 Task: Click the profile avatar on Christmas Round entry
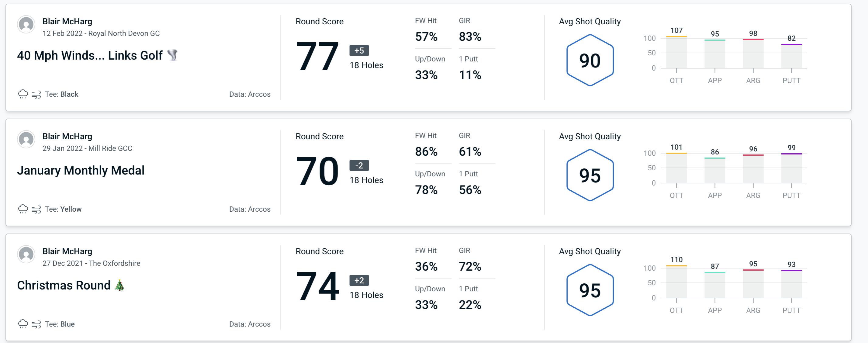coord(26,258)
